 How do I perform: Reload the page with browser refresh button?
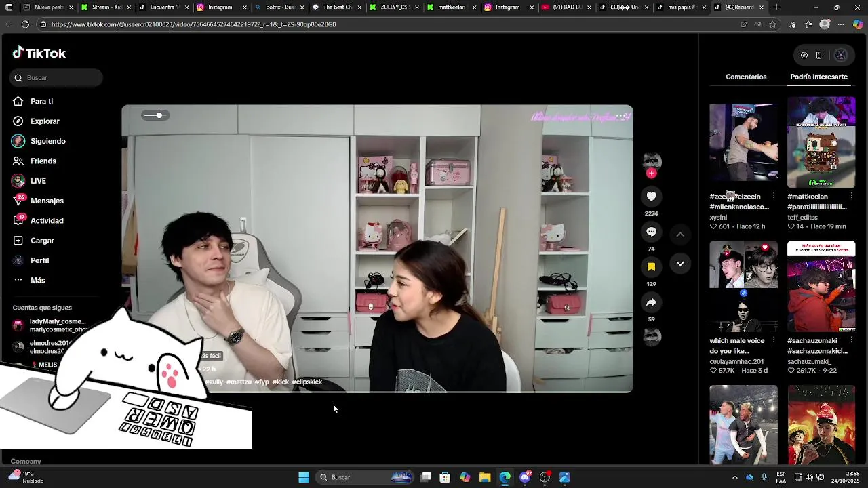point(25,24)
